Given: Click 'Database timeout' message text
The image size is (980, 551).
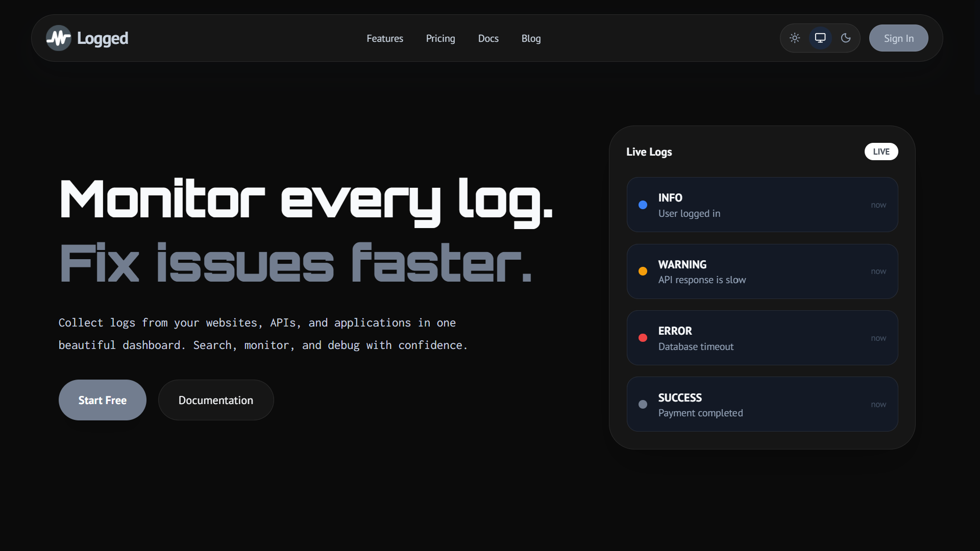Looking at the screenshot, I should click(696, 346).
